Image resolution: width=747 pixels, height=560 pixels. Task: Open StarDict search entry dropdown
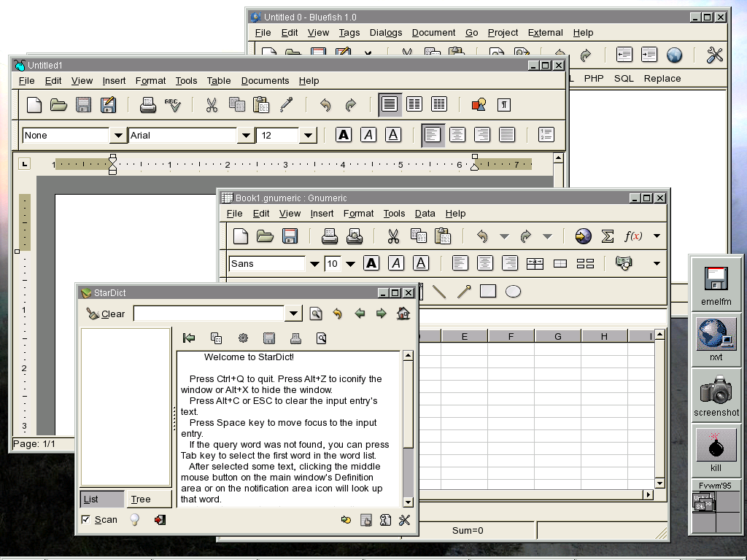point(293,314)
